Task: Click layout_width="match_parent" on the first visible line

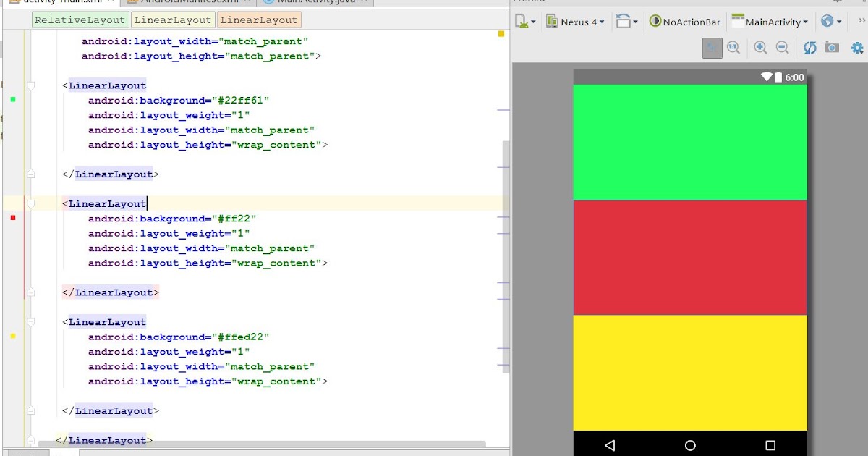Action: [195, 41]
